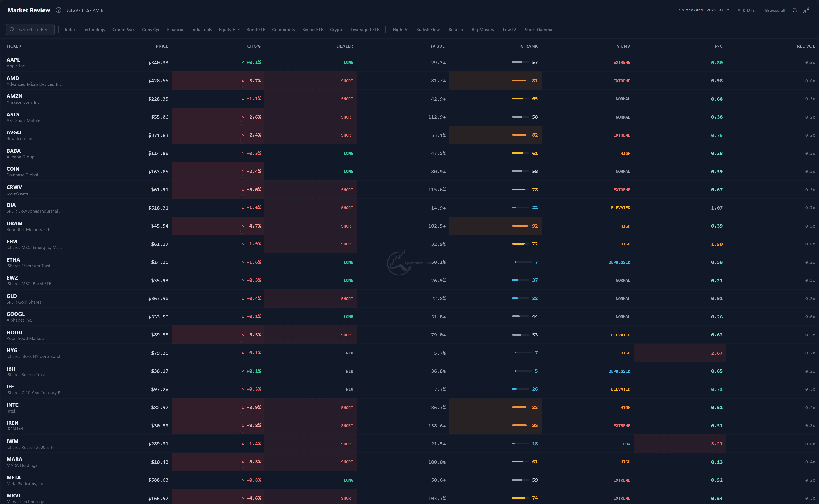Click the IREN down-arrow change icon

[243, 425]
